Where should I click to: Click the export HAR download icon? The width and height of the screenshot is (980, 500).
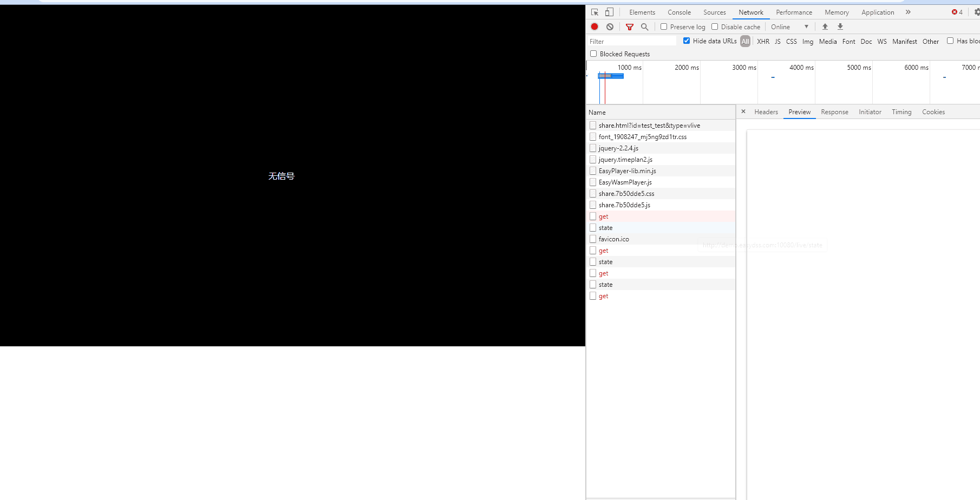pos(840,27)
